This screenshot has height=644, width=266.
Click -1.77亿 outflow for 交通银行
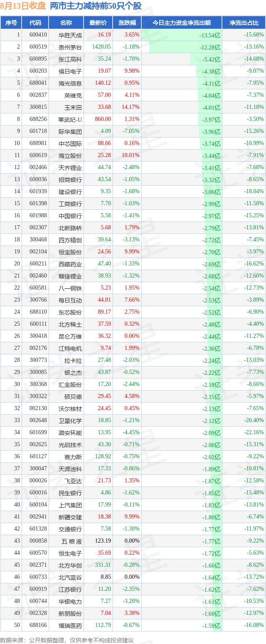[x=212, y=529]
